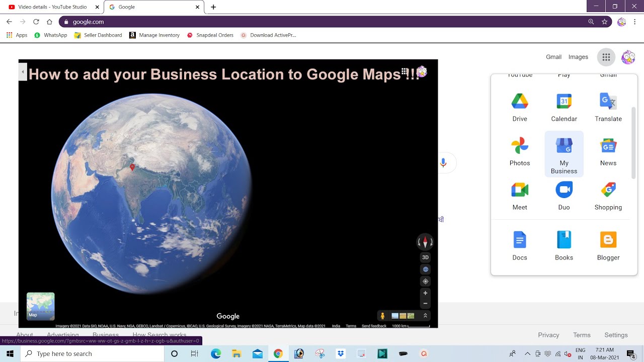Navigate back in the browser
This screenshot has height=362, width=644.
9,22
